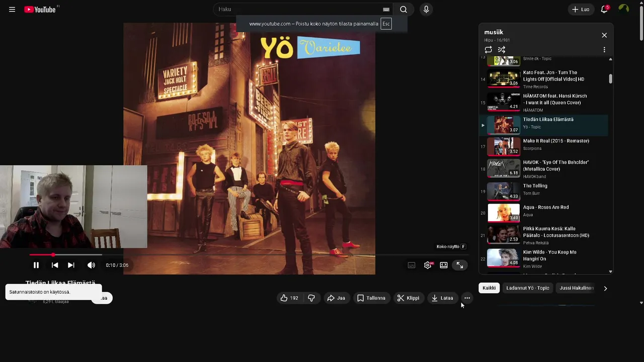
Task: Switch to theater mode
Action: click(x=444, y=265)
